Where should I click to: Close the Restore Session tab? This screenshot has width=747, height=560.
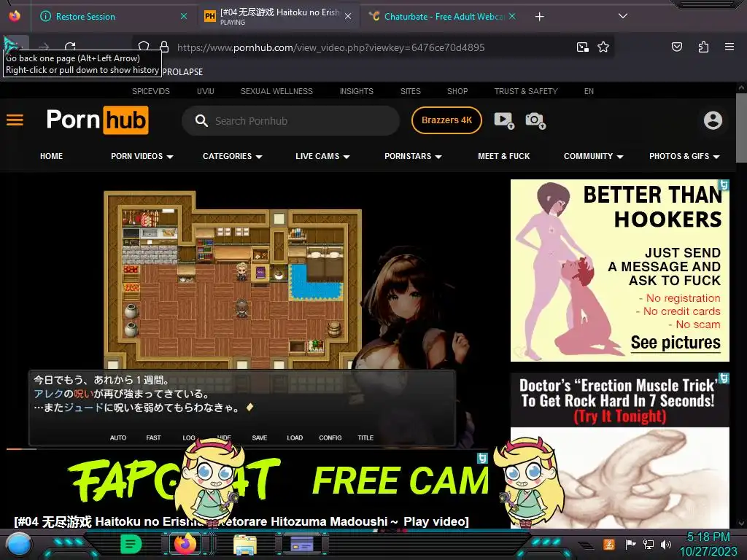[x=183, y=16]
